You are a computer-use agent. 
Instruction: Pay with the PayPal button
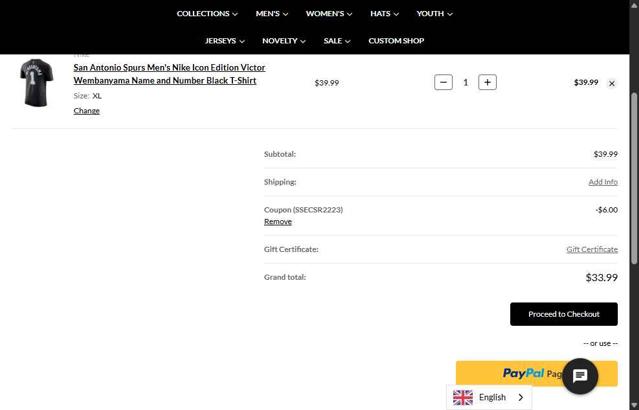coord(536,373)
